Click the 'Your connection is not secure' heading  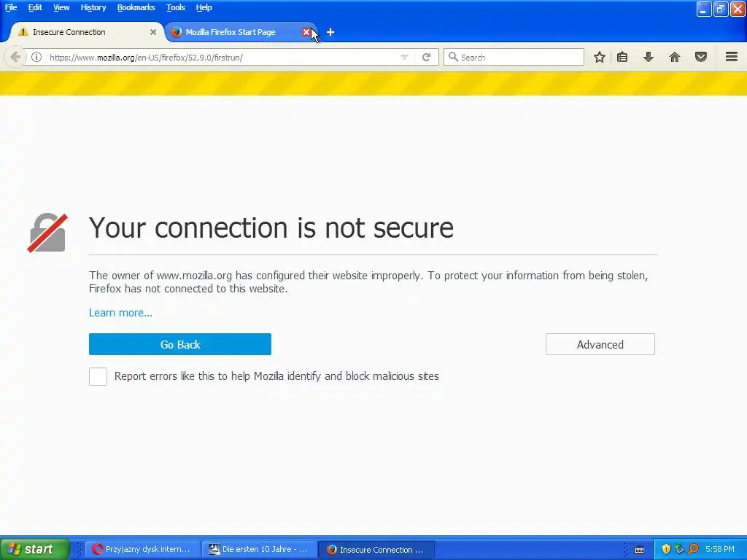(271, 227)
